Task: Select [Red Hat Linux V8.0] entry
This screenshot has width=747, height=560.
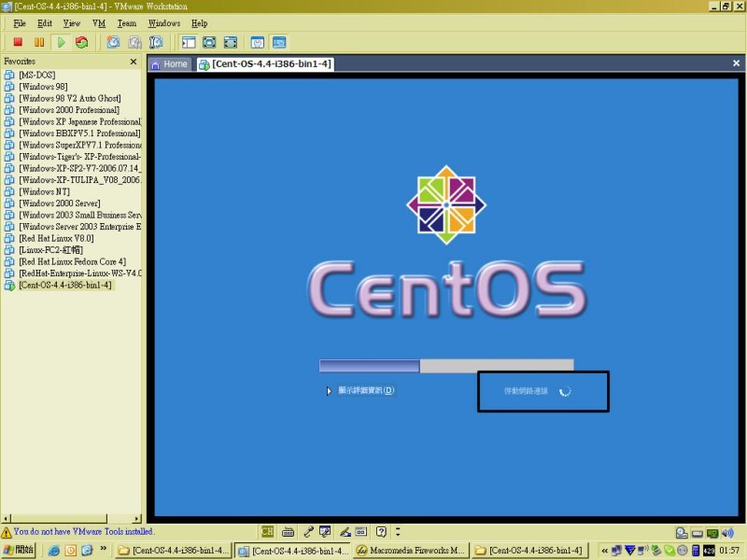Action: (x=56, y=238)
